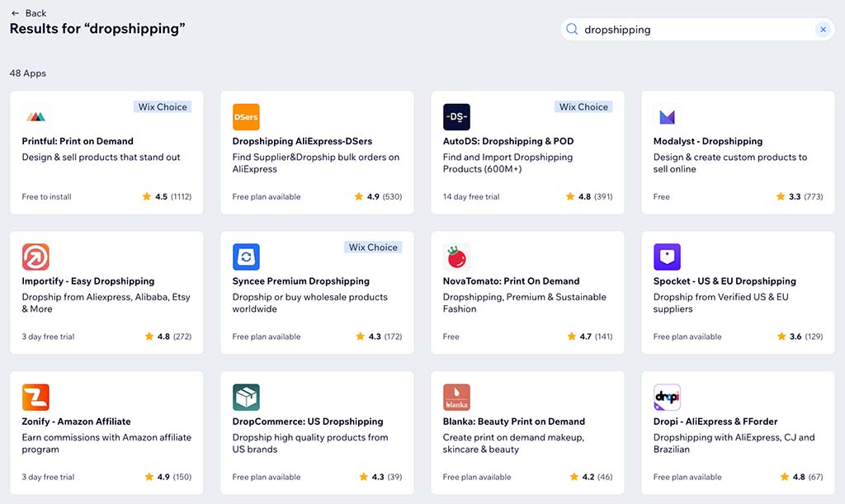
Task: Open DropCommerce: US Dropshipping title
Action: pyautogui.click(x=308, y=422)
